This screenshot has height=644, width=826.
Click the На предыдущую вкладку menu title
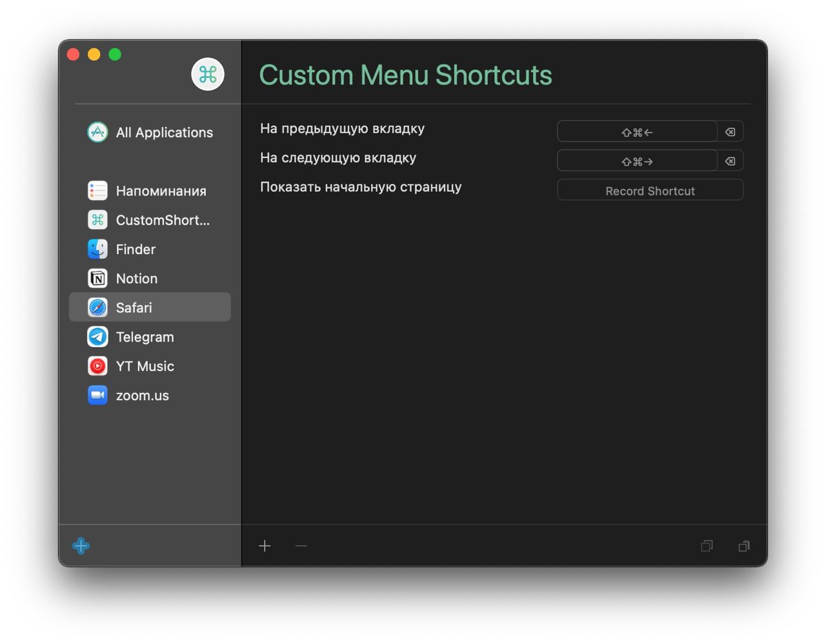(342, 129)
